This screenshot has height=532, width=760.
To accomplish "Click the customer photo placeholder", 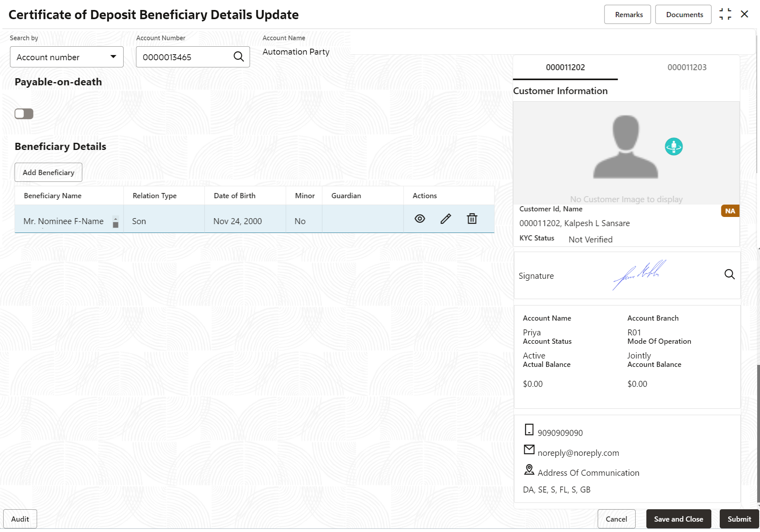I will tap(625, 147).
